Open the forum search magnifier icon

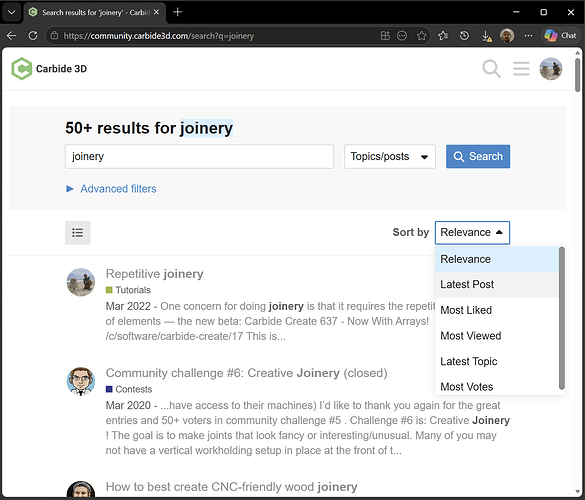[x=491, y=69]
